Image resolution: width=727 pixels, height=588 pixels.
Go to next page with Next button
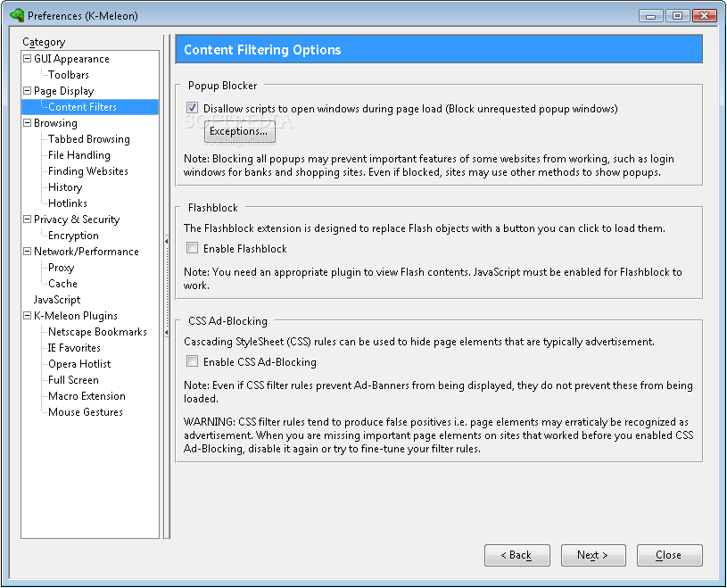pos(593,555)
